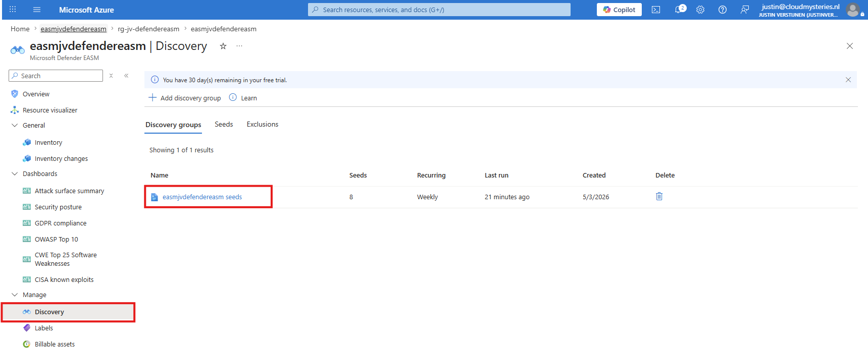The width and height of the screenshot is (868, 349).
Task: Open the portal settings gear
Action: pyautogui.click(x=700, y=10)
